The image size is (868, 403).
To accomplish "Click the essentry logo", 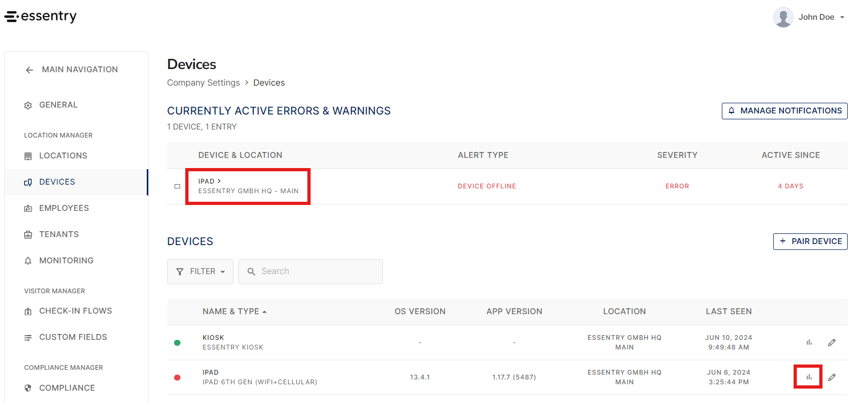I will (x=41, y=17).
